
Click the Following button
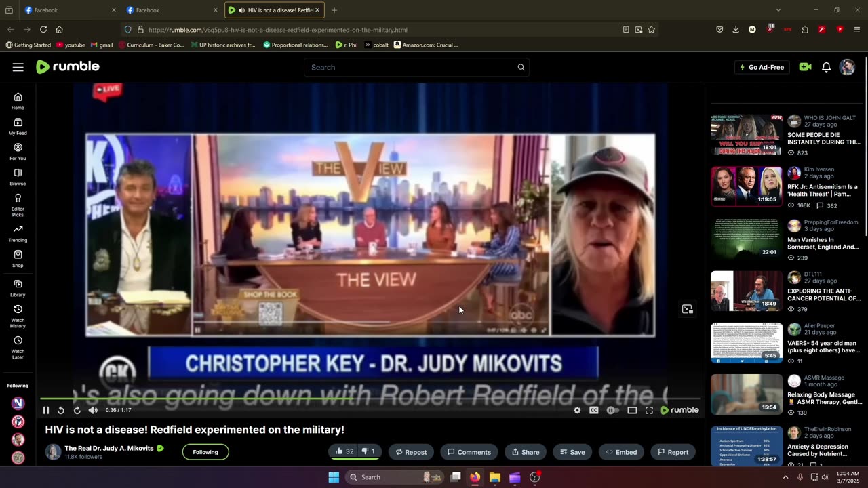[x=205, y=452]
